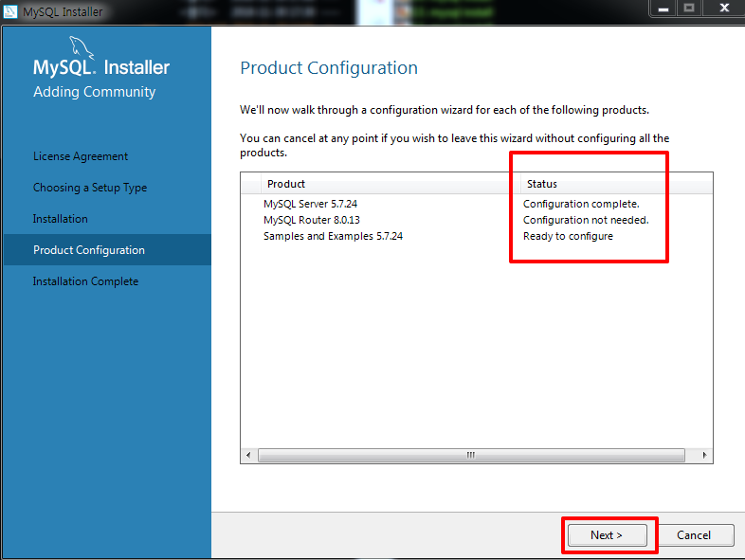Screen dimensions: 745x560
Task: Click the Cancel button
Action: click(x=693, y=535)
